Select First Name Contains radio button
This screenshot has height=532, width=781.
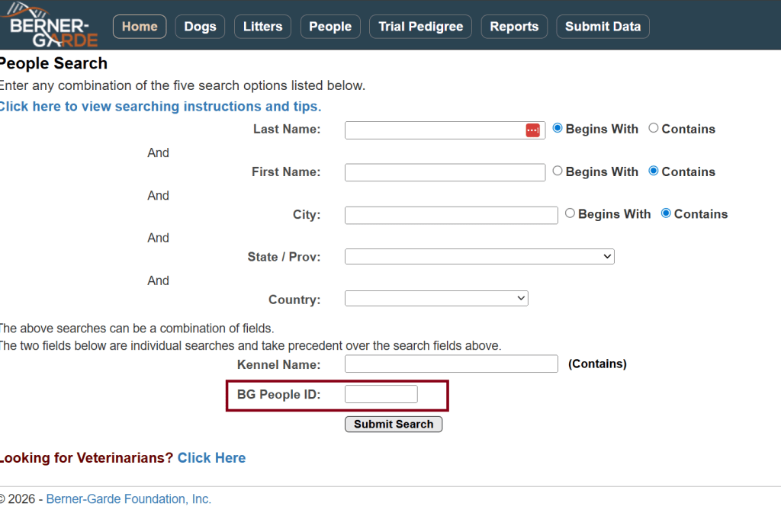tap(654, 171)
